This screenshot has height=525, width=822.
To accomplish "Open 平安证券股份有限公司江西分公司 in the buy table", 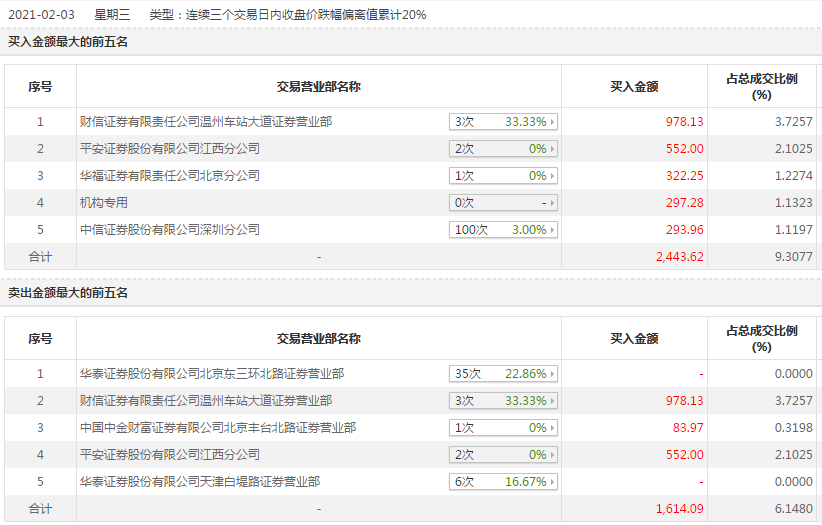I will tap(170, 149).
